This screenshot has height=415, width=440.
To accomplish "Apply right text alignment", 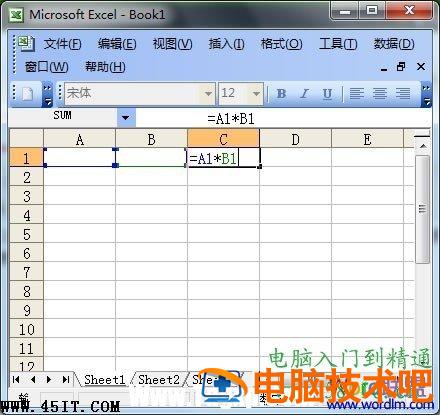I will click(403, 94).
